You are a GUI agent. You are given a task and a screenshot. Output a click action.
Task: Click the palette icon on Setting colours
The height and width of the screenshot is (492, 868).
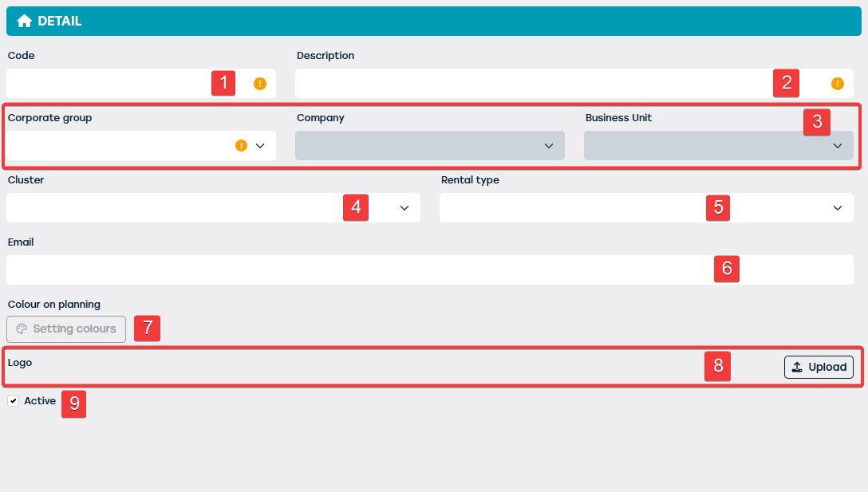(22, 329)
